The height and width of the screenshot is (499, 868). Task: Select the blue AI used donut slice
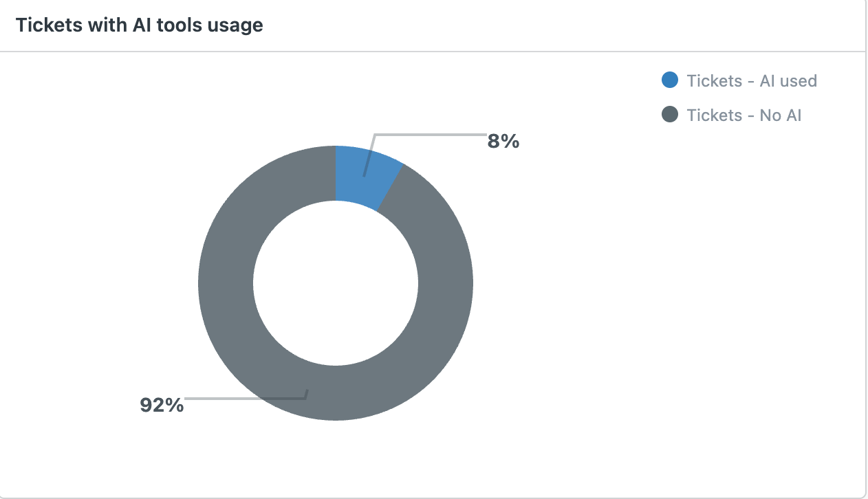366,177
